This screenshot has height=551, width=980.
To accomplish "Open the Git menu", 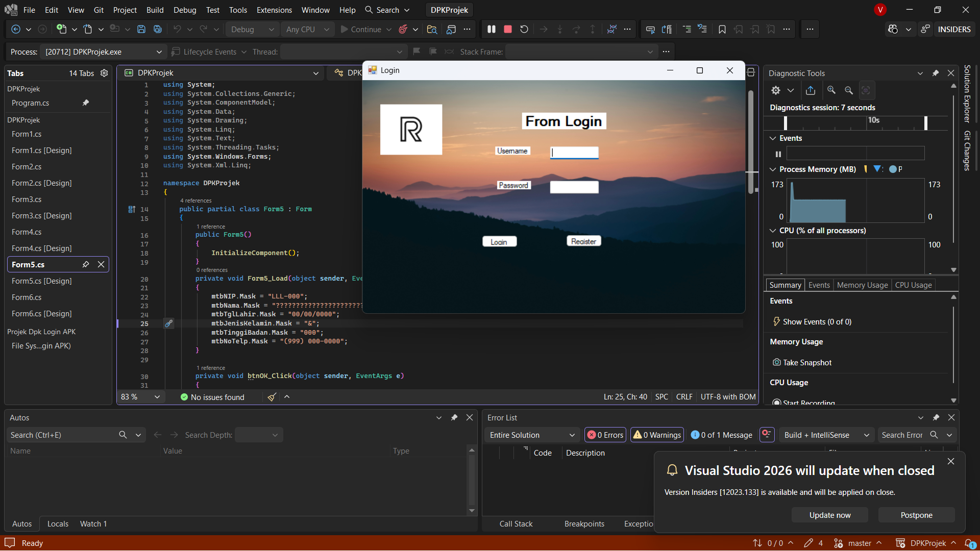I will pyautogui.click(x=99, y=10).
